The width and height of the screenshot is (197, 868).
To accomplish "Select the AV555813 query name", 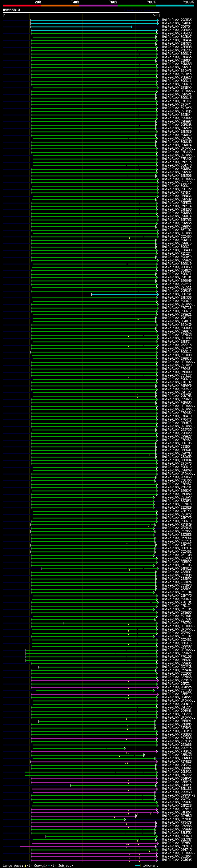I will point(11,10).
